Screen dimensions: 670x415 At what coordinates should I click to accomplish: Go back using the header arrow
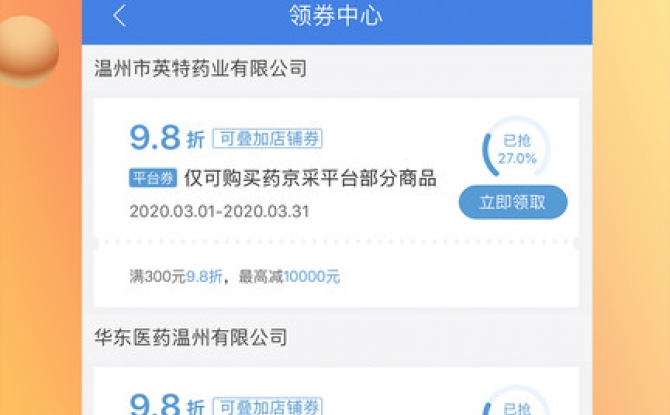coord(120,15)
